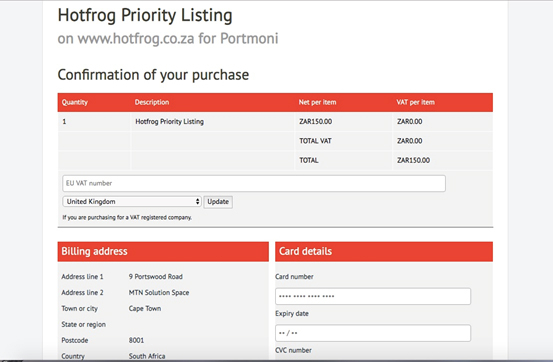Select the Hotfrog Priority Listing description cell
The height and width of the screenshot is (362, 553).
click(x=170, y=122)
